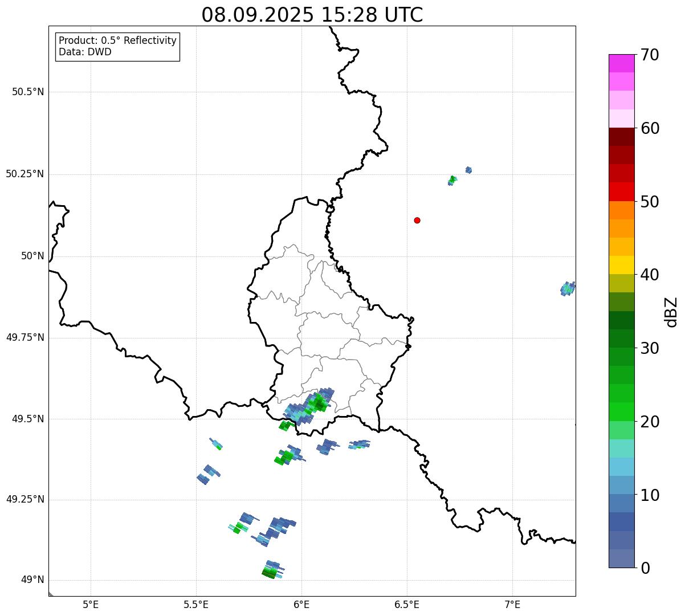The image size is (685, 616).
Task: Click the '6°E' longitude label
Action: tap(301, 605)
